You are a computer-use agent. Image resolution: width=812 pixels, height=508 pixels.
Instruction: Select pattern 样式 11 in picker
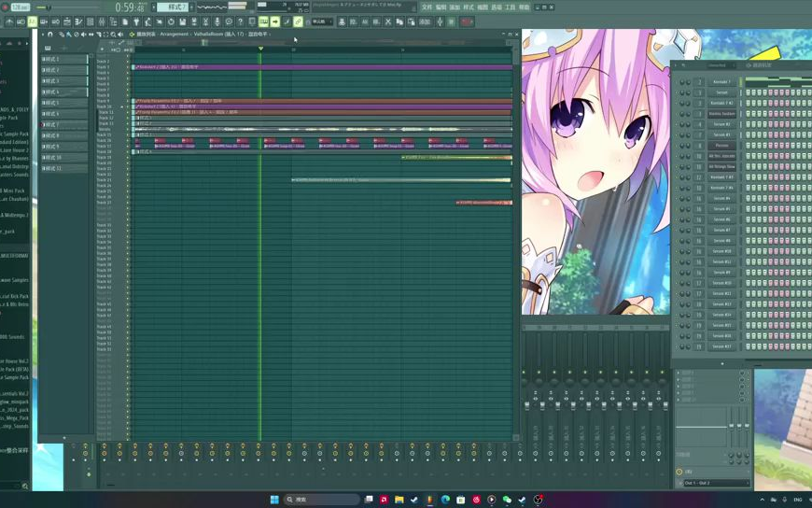coord(64,168)
